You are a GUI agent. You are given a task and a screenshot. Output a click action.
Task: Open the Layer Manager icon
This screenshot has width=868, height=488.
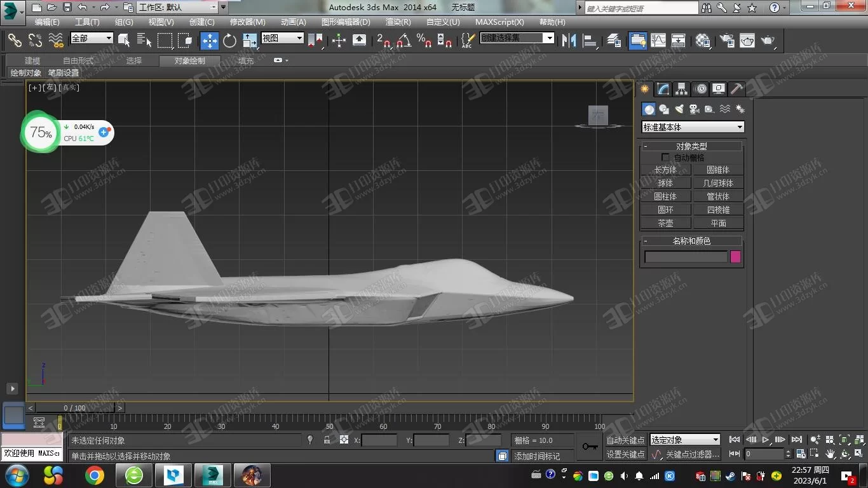tap(614, 40)
